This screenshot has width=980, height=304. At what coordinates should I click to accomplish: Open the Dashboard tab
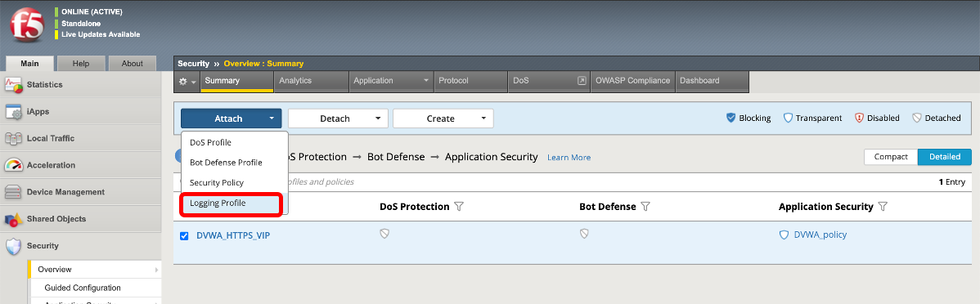click(712, 81)
